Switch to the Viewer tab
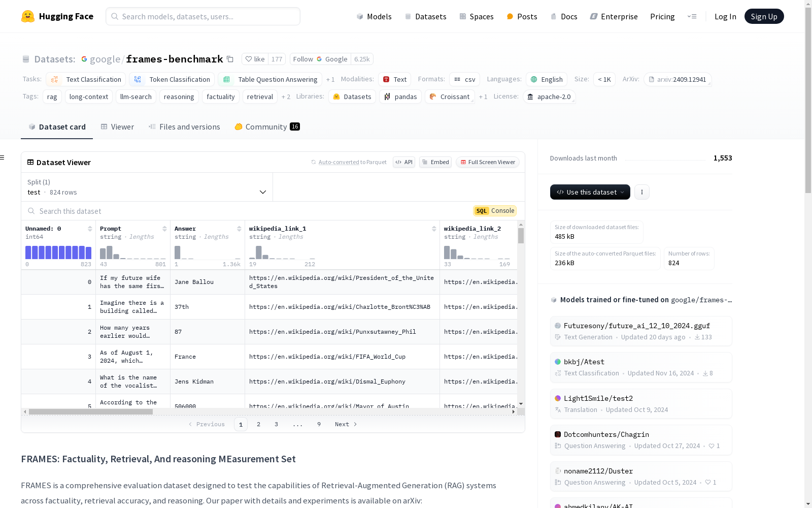Screen dimensions: 812x508 click(117, 127)
